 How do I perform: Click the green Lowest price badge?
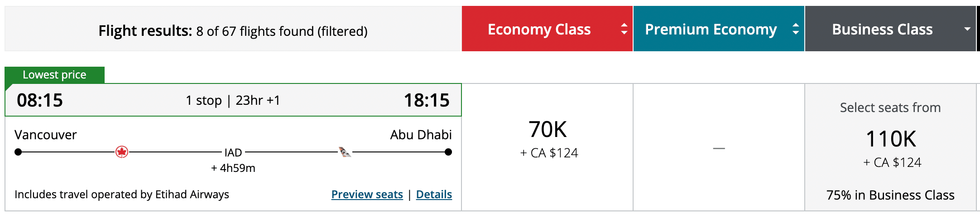(x=54, y=75)
